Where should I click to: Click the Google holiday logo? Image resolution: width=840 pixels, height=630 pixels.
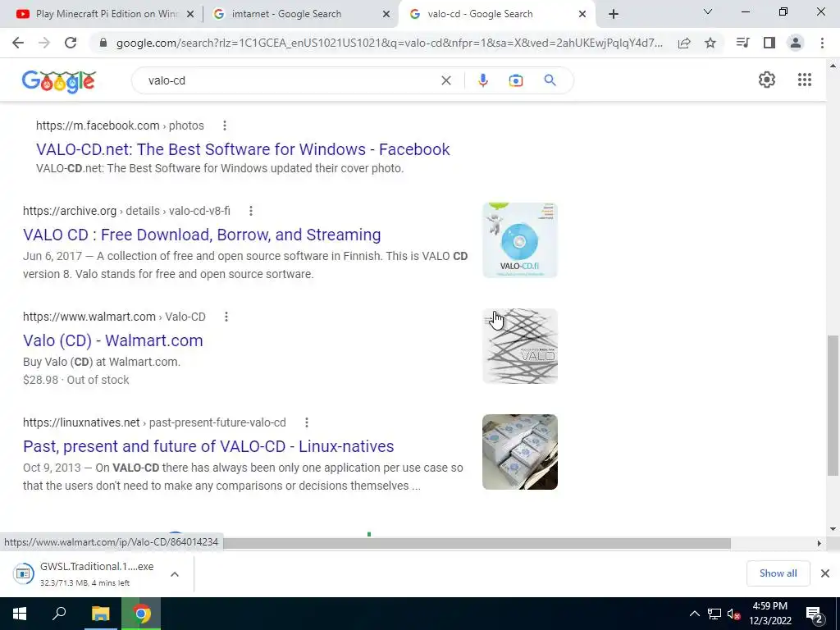pos(59,81)
